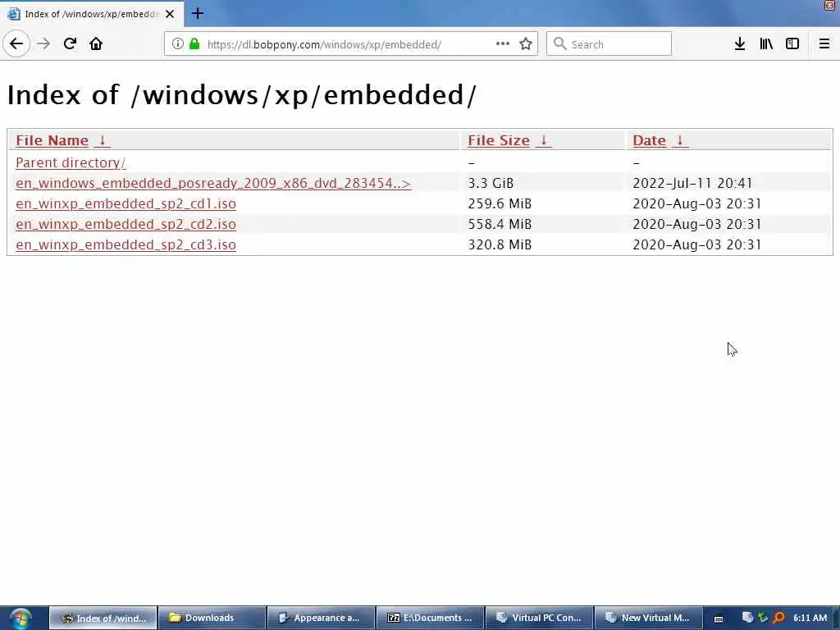Open the Library icon in toolbar
The height and width of the screenshot is (630, 840).
[766, 44]
